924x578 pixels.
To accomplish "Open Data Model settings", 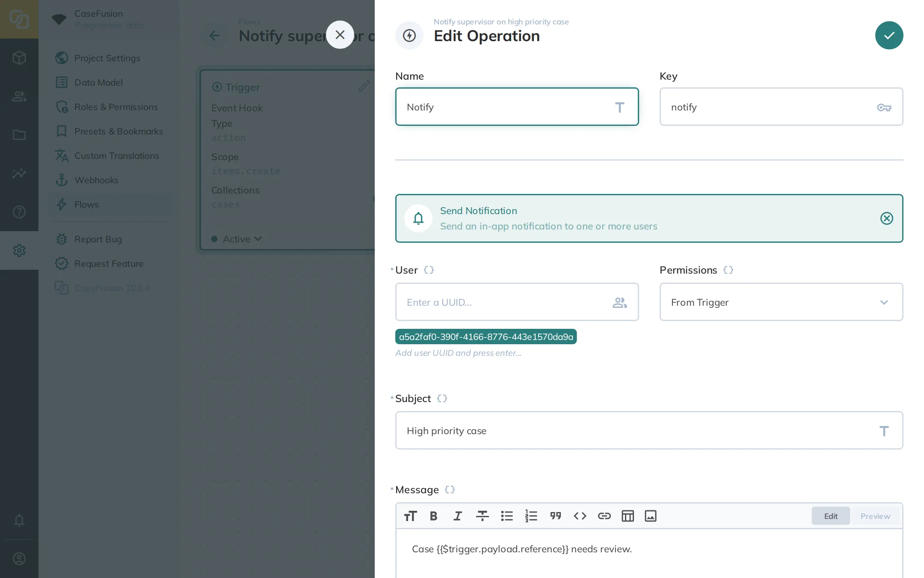I will click(109, 82).
